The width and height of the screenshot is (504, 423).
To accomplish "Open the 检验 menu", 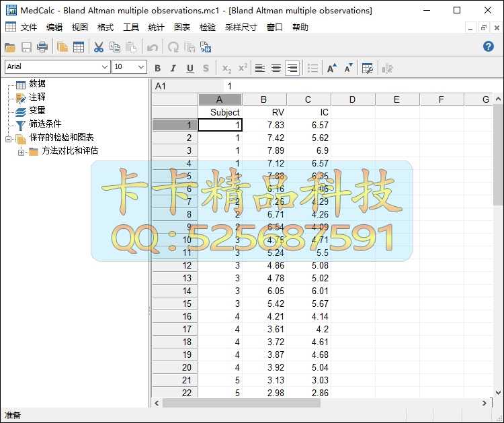I will pyautogui.click(x=208, y=28).
